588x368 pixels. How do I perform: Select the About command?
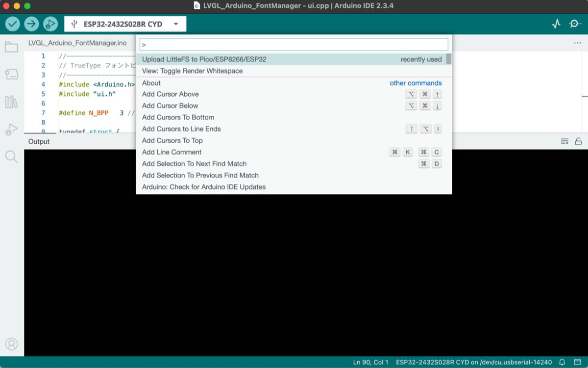coord(294,83)
